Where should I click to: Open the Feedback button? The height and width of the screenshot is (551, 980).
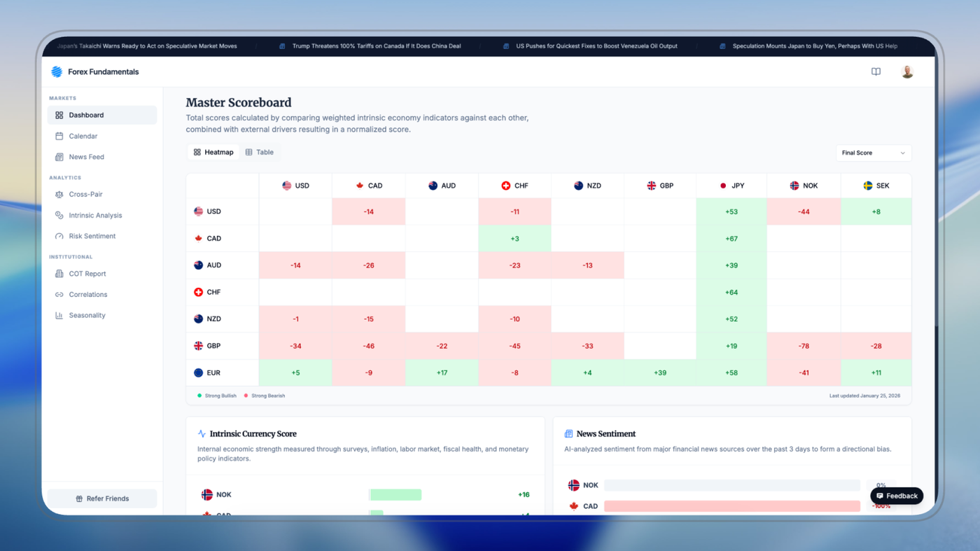pos(897,496)
